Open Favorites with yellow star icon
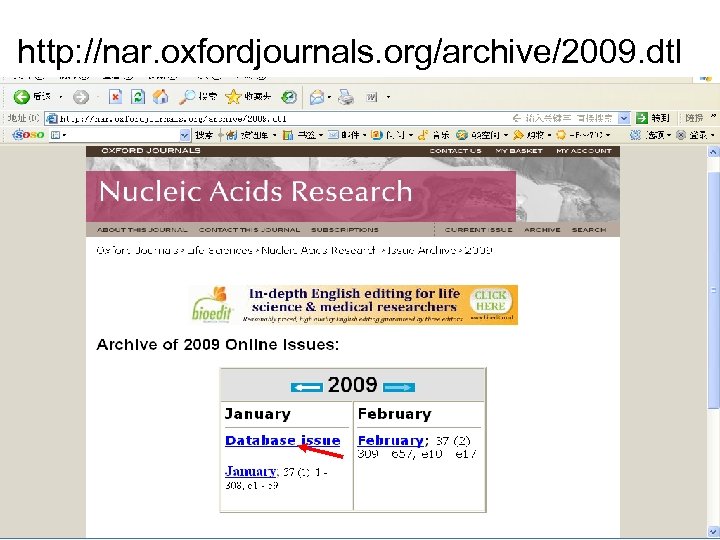 click(x=233, y=97)
